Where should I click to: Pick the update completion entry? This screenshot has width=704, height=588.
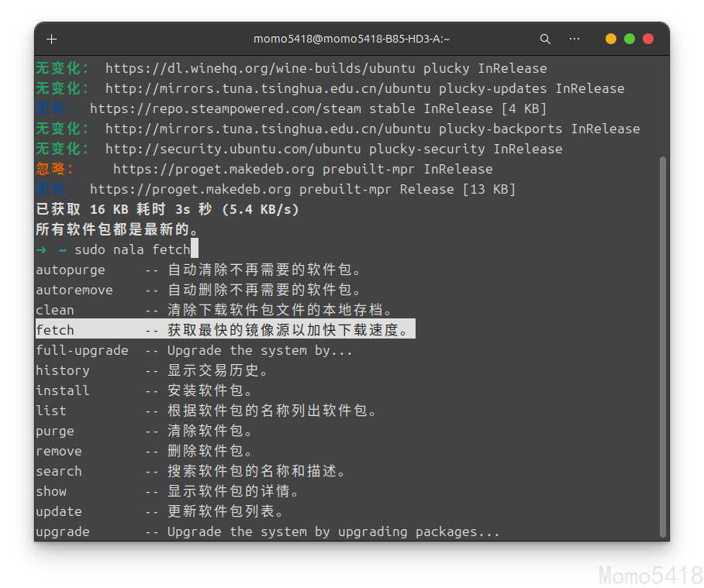pos(58,511)
